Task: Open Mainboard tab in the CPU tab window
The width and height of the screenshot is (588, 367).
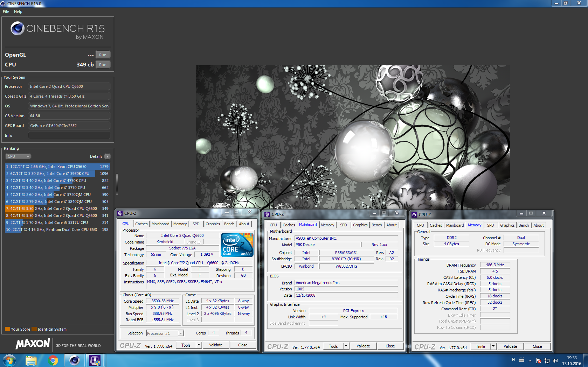Action: coord(160,224)
